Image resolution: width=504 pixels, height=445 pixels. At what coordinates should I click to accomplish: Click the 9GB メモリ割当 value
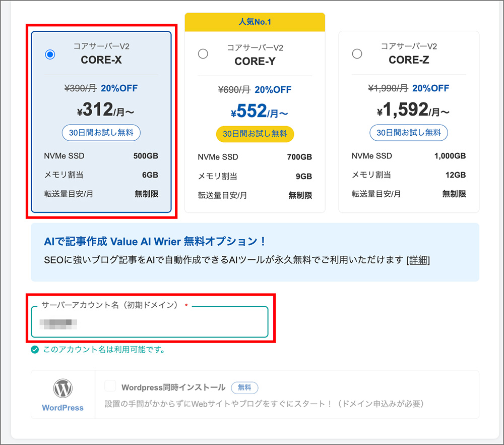coord(304,176)
